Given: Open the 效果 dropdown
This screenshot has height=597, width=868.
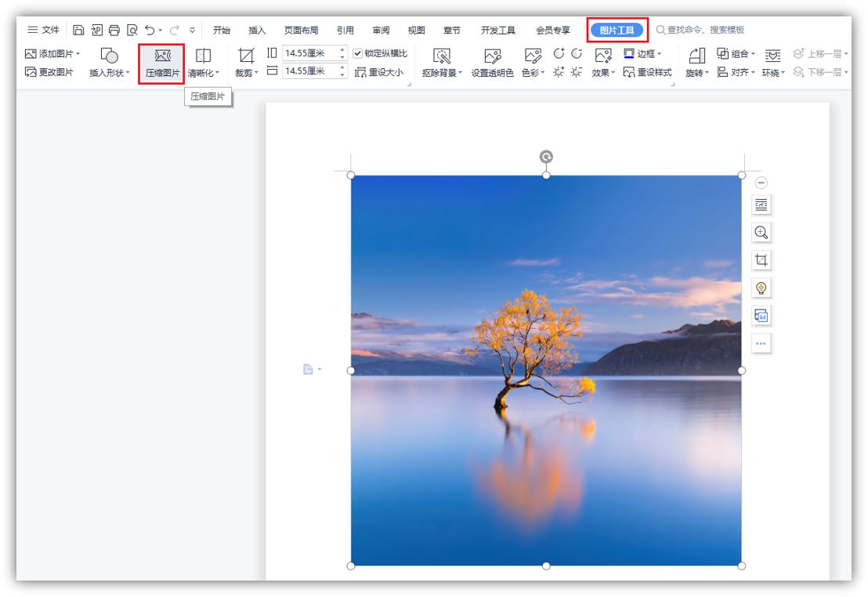Looking at the screenshot, I should [603, 62].
